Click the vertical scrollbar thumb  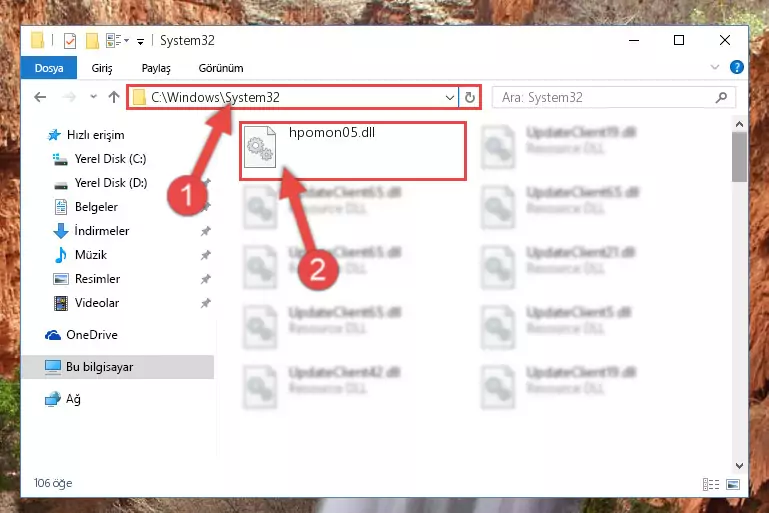(739, 157)
